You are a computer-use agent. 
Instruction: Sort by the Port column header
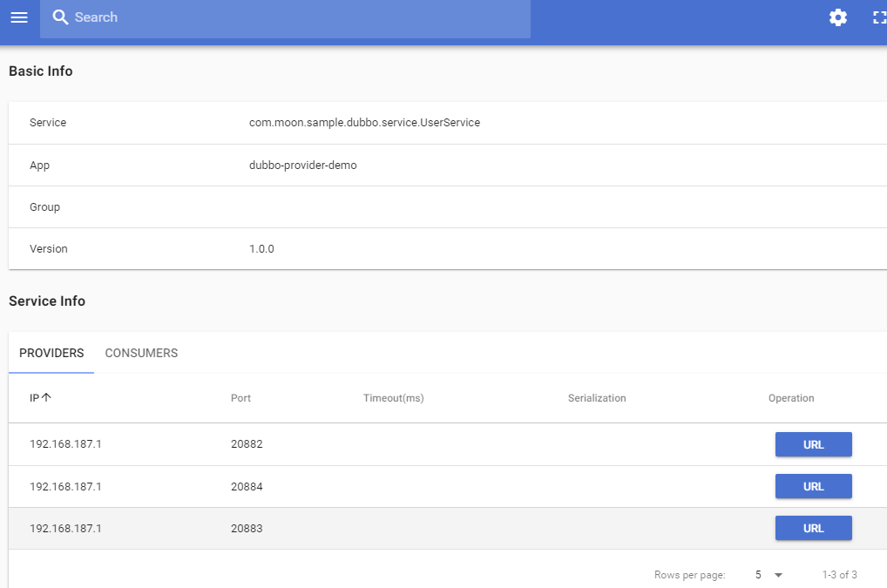pos(240,398)
